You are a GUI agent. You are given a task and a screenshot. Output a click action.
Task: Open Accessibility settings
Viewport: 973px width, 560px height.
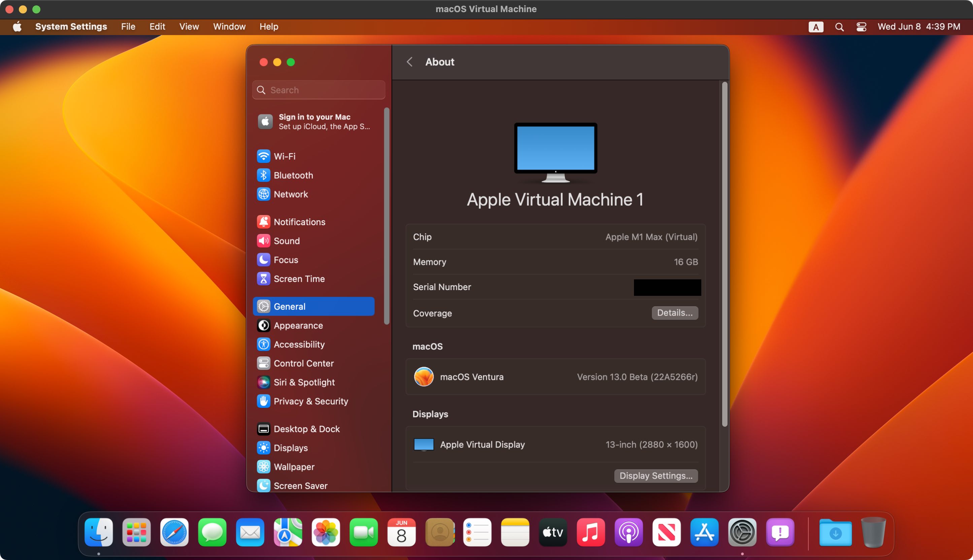point(313,344)
